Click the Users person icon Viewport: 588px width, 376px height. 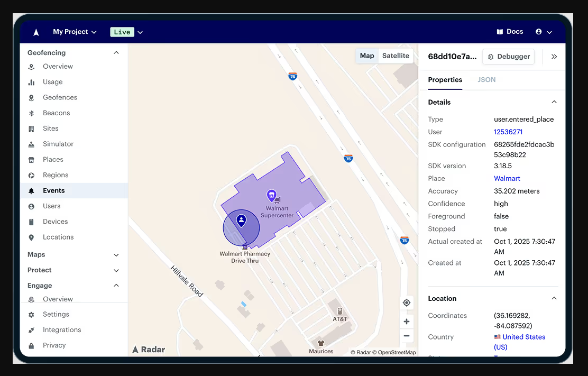(x=32, y=207)
